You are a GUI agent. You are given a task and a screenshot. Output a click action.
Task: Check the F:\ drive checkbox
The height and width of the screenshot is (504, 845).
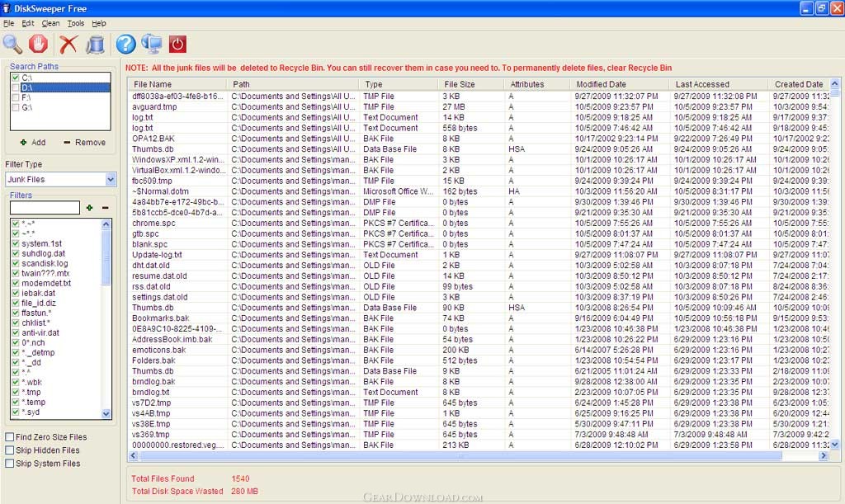coord(15,97)
